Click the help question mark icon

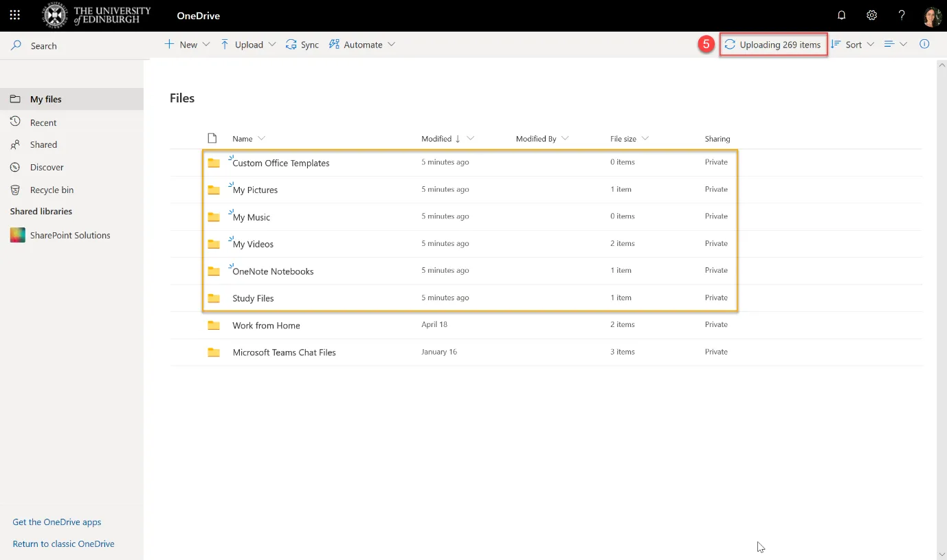(x=902, y=15)
